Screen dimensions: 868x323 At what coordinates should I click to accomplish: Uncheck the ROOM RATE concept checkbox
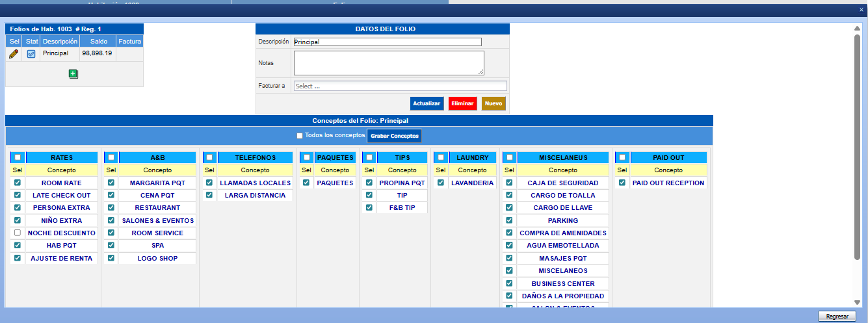(18, 183)
